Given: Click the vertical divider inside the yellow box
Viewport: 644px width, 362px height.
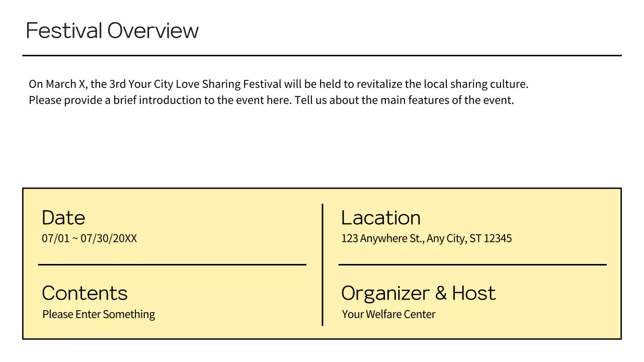Looking at the screenshot, I should tap(323, 264).
